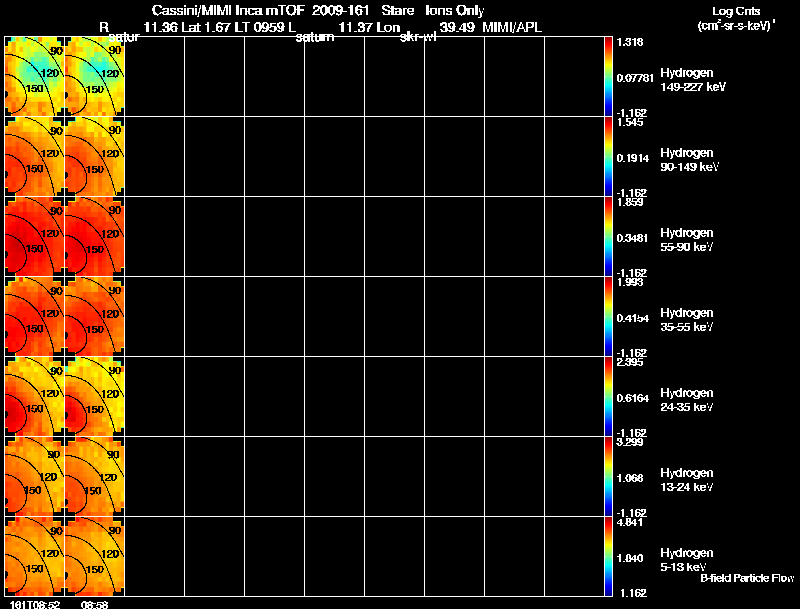This screenshot has height=609, width=800.
Task: Click the color scale maximum value 1.859
Action: pyautogui.click(x=630, y=202)
